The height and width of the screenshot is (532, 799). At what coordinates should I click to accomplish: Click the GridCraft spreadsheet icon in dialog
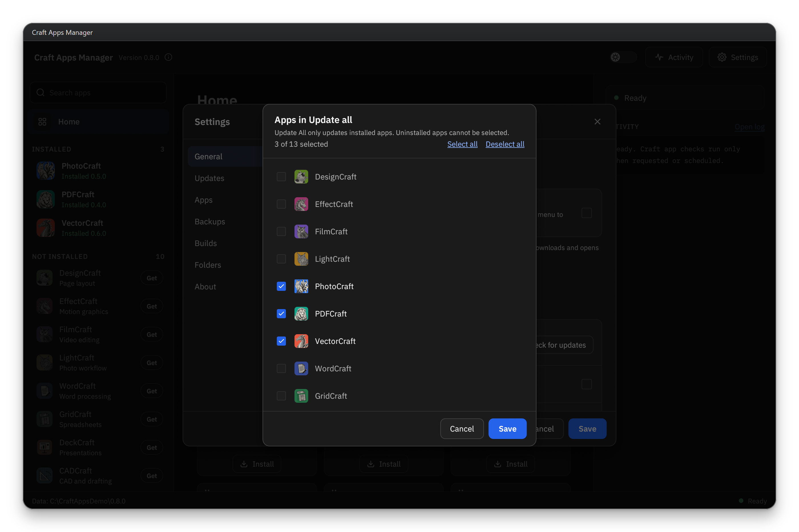(301, 396)
